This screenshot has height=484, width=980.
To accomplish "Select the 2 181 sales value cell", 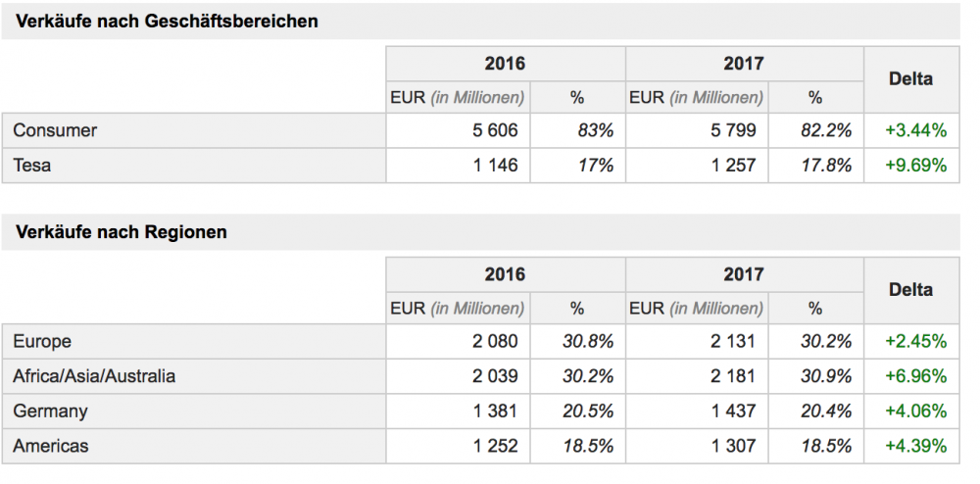I will (x=733, y=376).
